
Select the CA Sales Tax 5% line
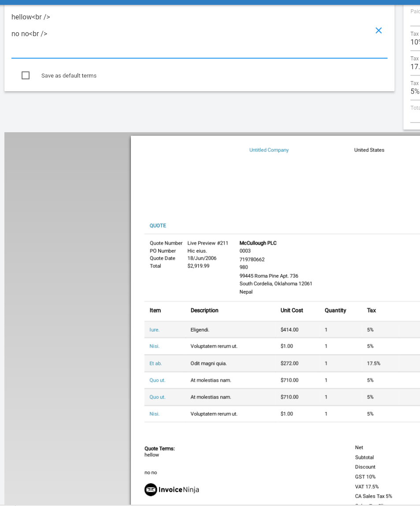[x=374, y=496]
